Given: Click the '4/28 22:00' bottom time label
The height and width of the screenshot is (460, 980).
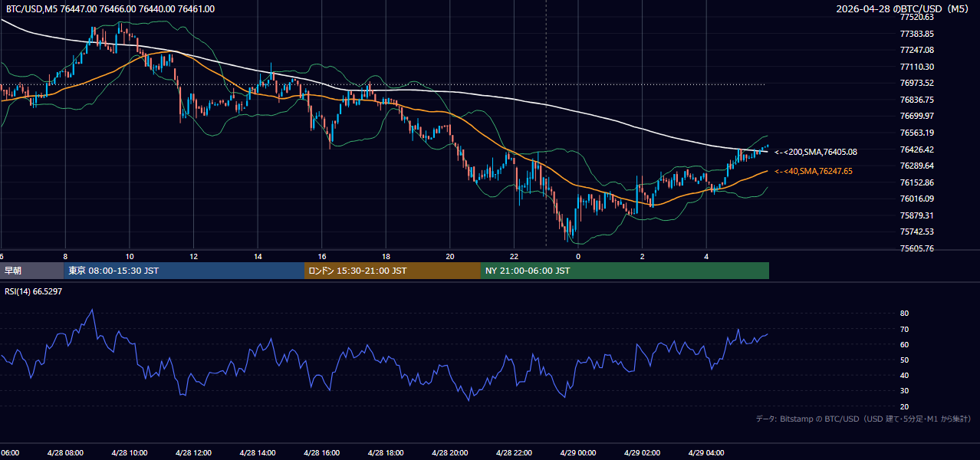Looking at the screenshot, I should click(x=514, y=452).
